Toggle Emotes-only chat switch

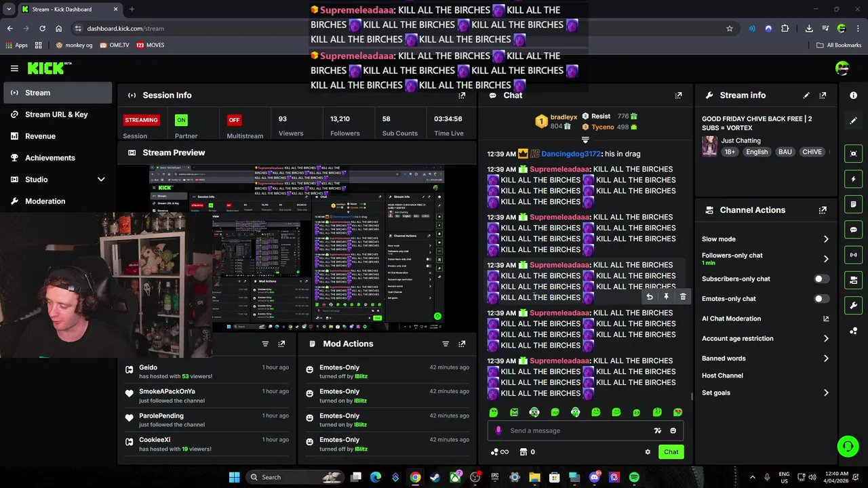[x=821, y=298]
